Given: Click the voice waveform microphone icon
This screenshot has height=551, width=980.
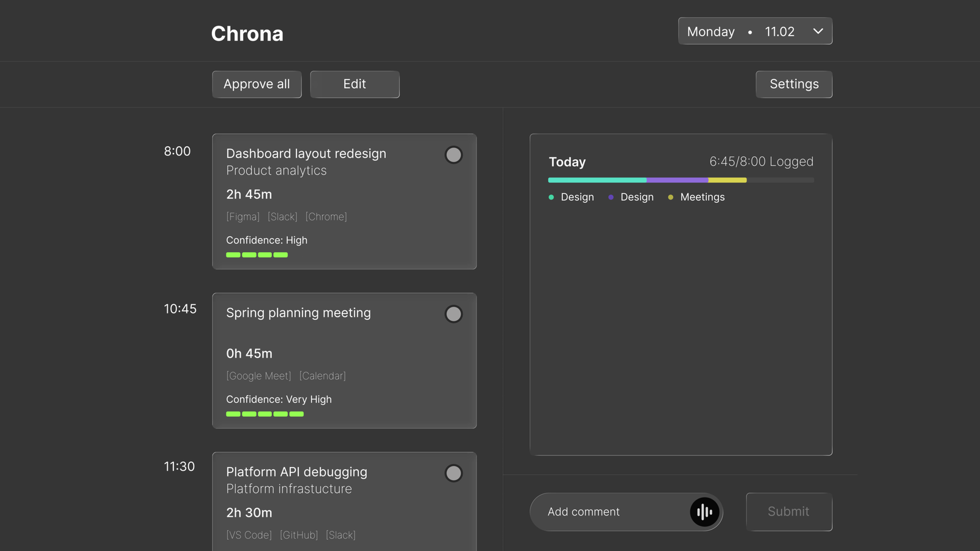Looking at the screenshot, I should point(704,512).
